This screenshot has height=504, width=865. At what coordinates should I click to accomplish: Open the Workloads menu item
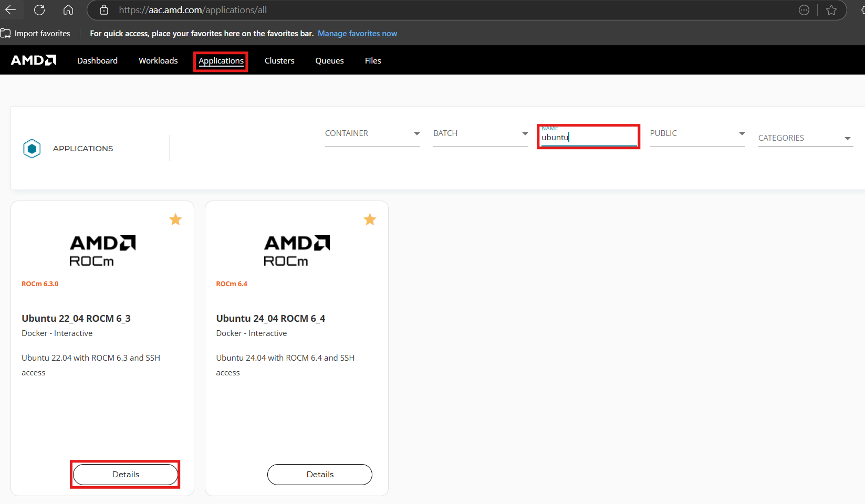click(158, 61)
